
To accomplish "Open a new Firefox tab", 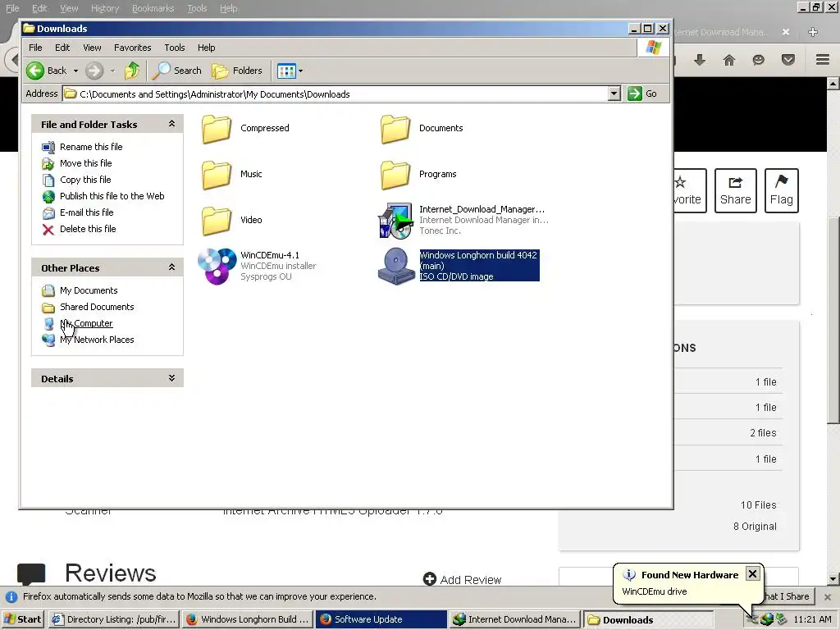I will [813, 32].
